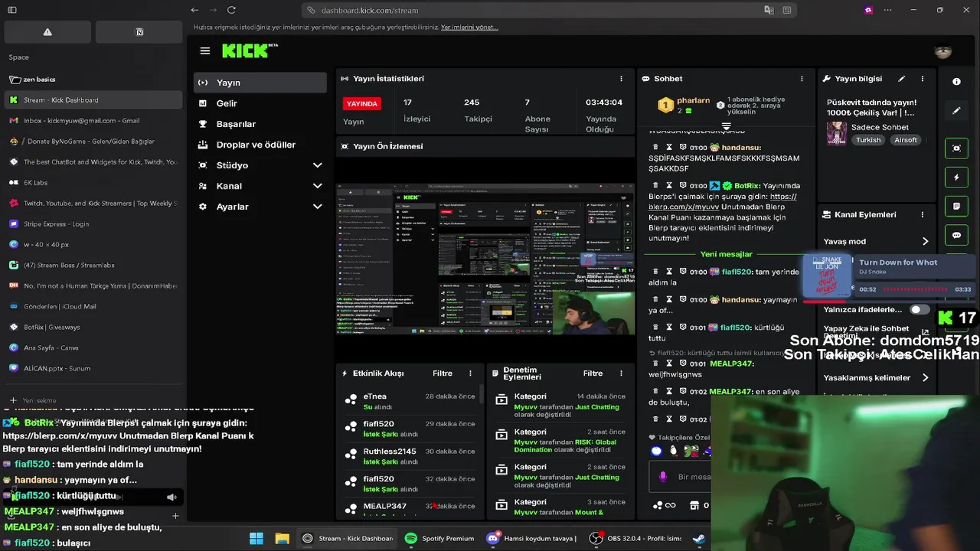Select the Ruthless2145 activity row
Viewport: 980px width, 551px height.
412,456
